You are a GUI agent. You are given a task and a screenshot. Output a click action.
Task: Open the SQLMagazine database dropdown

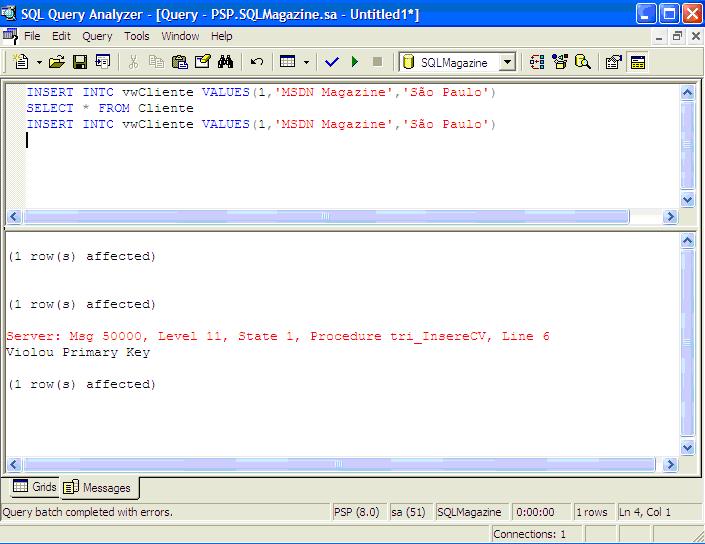pos(507,62)
